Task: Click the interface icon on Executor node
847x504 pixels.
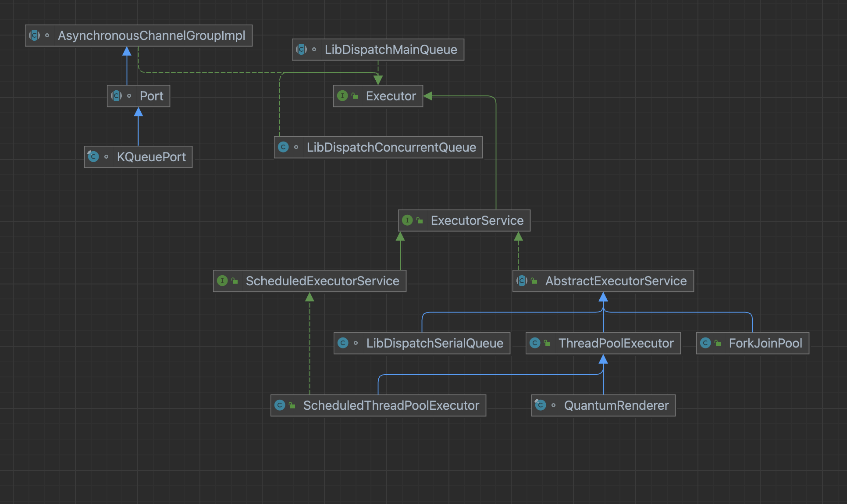Action: click(x=342, y=96)
